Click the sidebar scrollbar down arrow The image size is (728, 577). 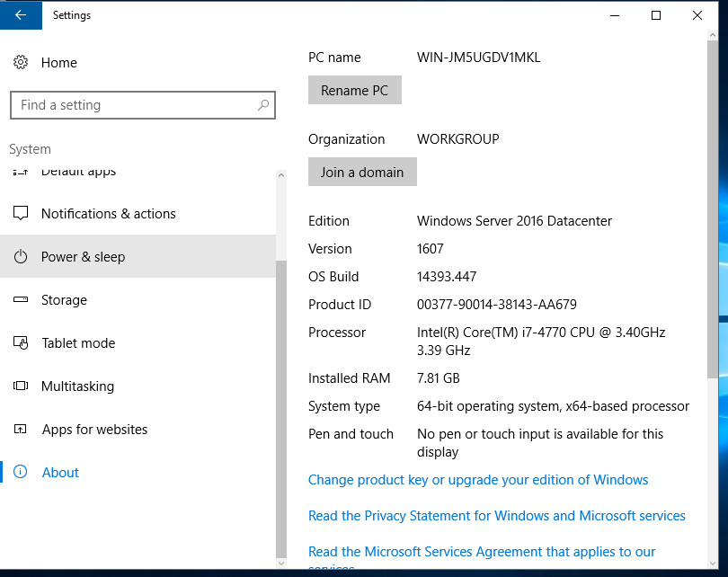(x=281, y=564)
